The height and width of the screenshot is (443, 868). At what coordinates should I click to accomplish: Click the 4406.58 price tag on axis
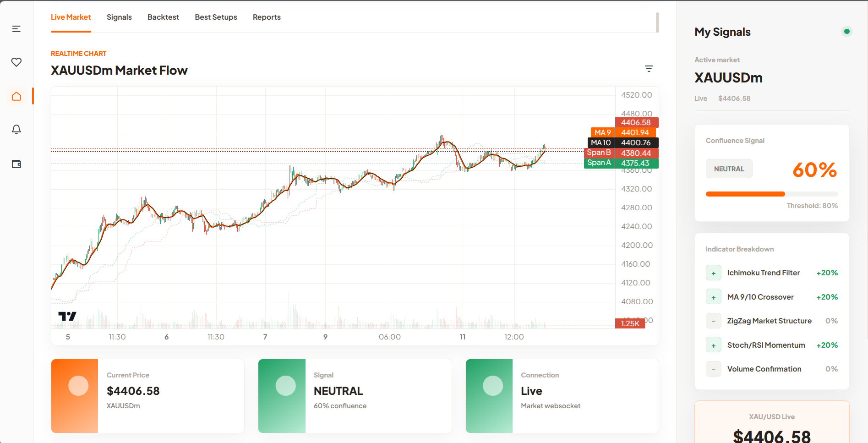click(x=636, y=122)
